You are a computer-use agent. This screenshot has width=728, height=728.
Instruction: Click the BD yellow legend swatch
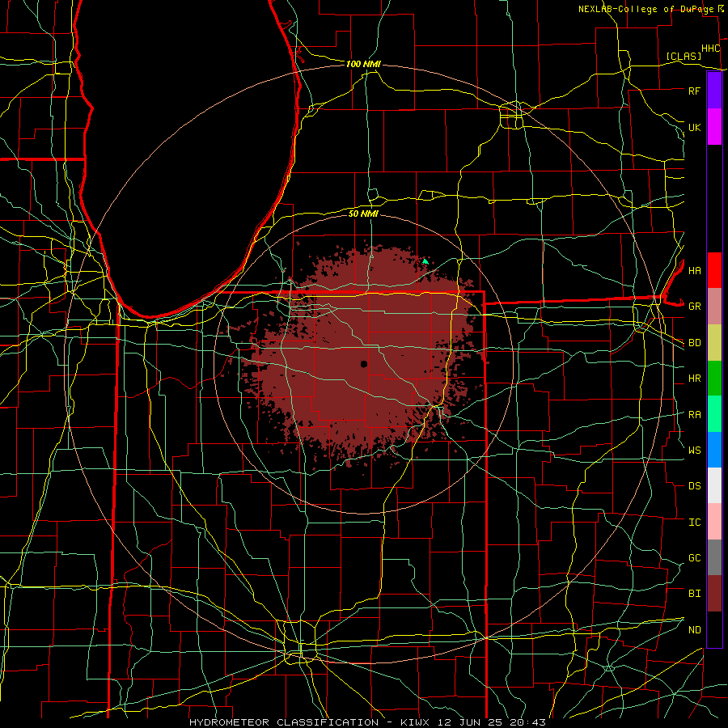714,343
